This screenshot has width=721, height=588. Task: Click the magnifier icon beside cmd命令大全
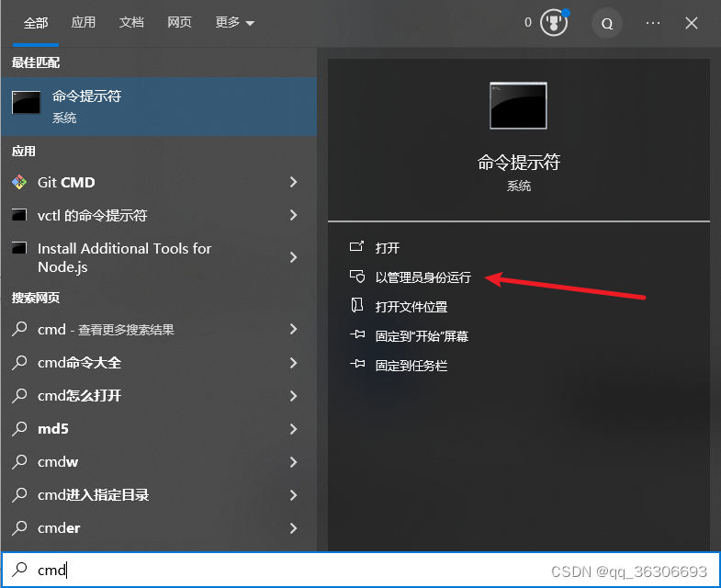(19, 363)
